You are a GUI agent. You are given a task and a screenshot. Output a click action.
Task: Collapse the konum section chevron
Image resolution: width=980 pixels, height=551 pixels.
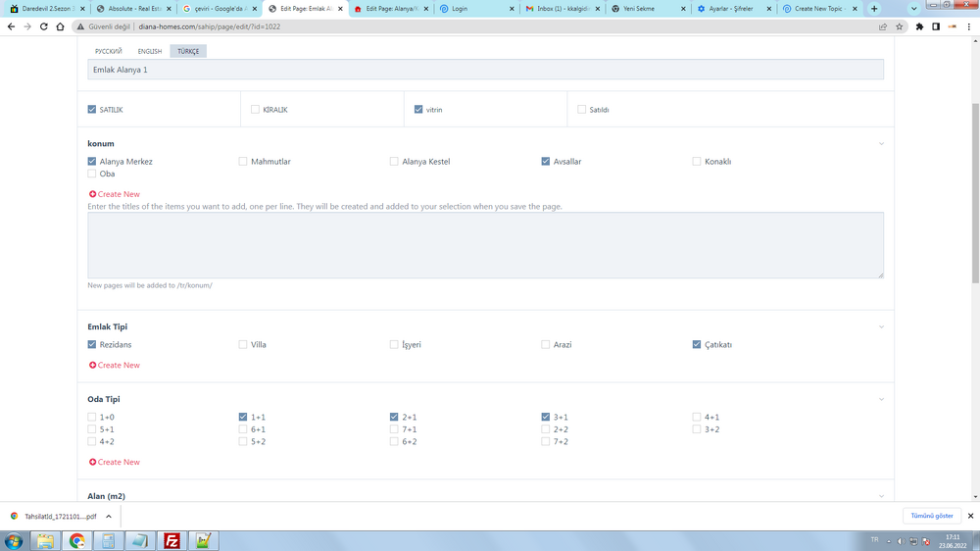pos(881,144)
